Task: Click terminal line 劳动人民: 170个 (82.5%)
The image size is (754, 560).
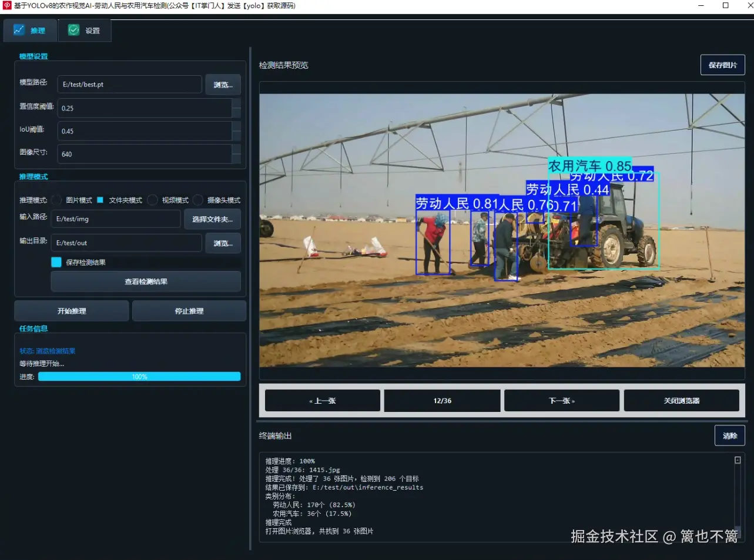Action: [x=314, y=505]
